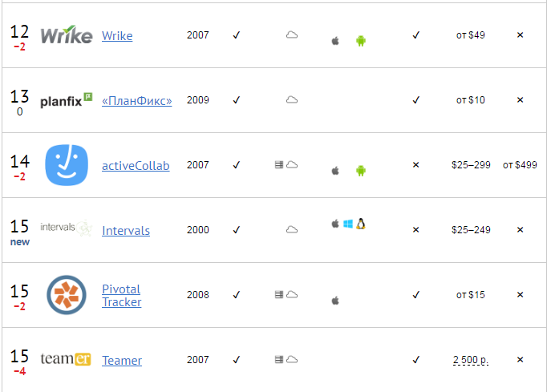Follow the activeCollab link
Screen dimensions: 551x392
[136, 166]
